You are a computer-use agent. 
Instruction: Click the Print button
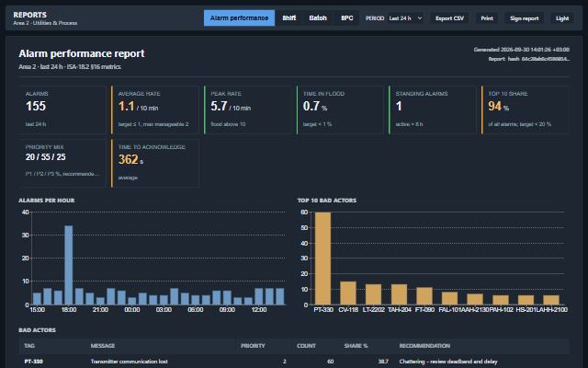click(487, 18)
